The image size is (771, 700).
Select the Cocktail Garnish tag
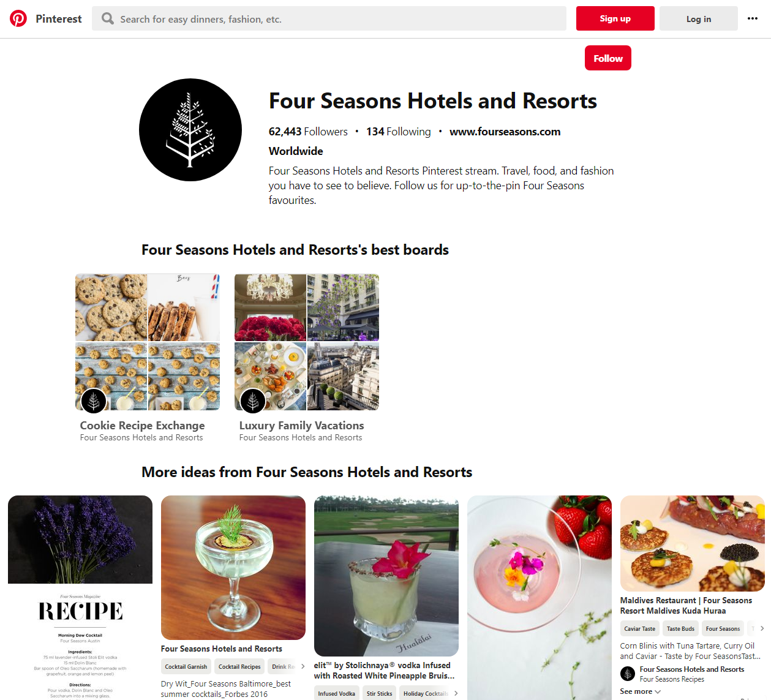pyautogui.click(x=186, y=666)
